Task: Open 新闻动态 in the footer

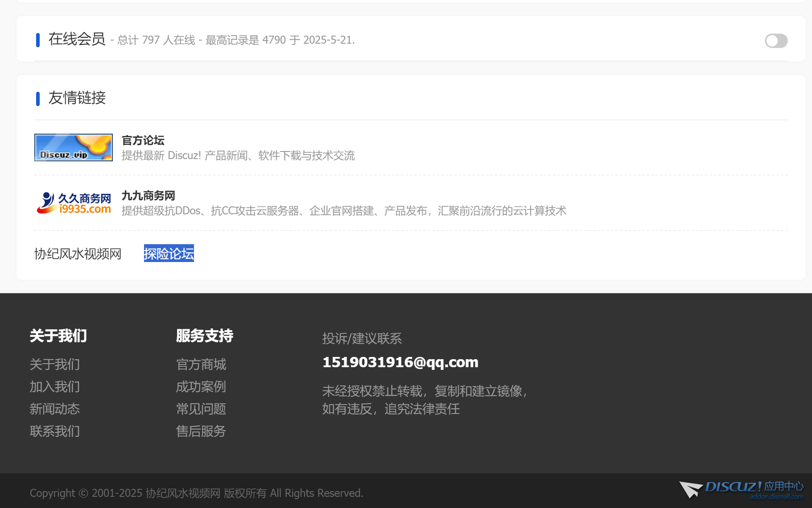Action: tap(55, 409)
